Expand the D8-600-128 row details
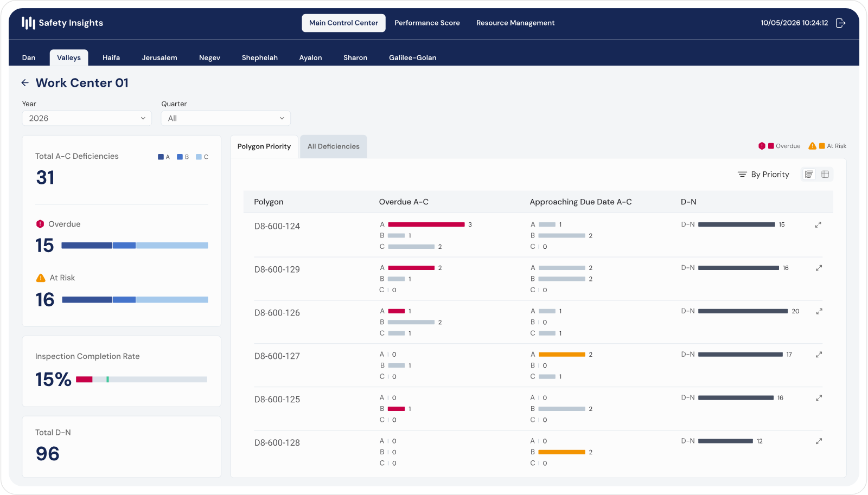868x495 pixels. point(819,441)
